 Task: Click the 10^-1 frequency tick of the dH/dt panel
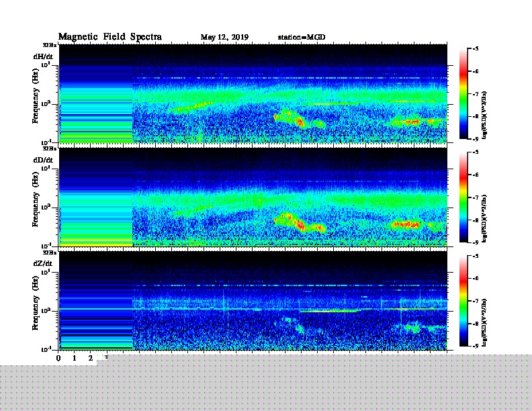[x=46, y=142]
